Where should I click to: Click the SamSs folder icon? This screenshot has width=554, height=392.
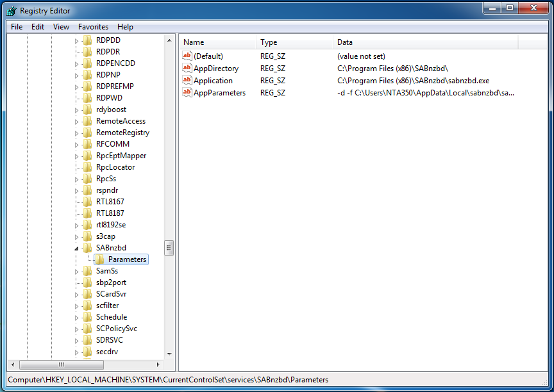point(88,271)
